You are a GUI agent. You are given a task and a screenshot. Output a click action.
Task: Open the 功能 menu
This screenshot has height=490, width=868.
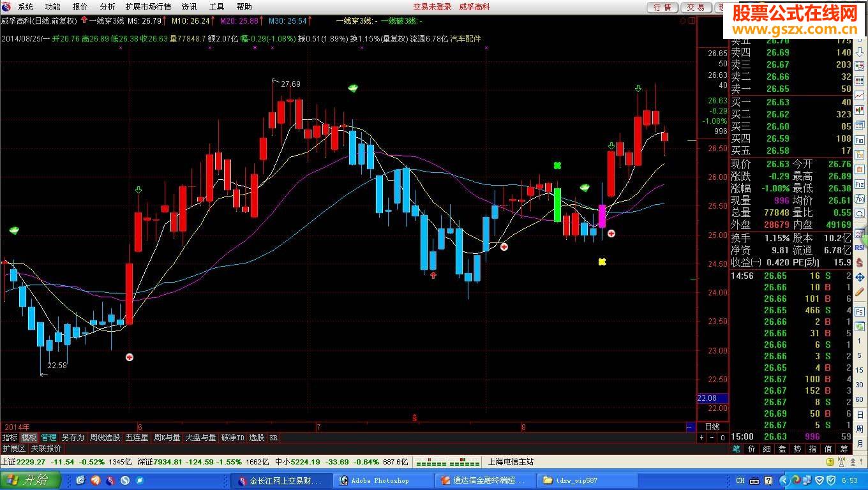[x=53, y=6]
